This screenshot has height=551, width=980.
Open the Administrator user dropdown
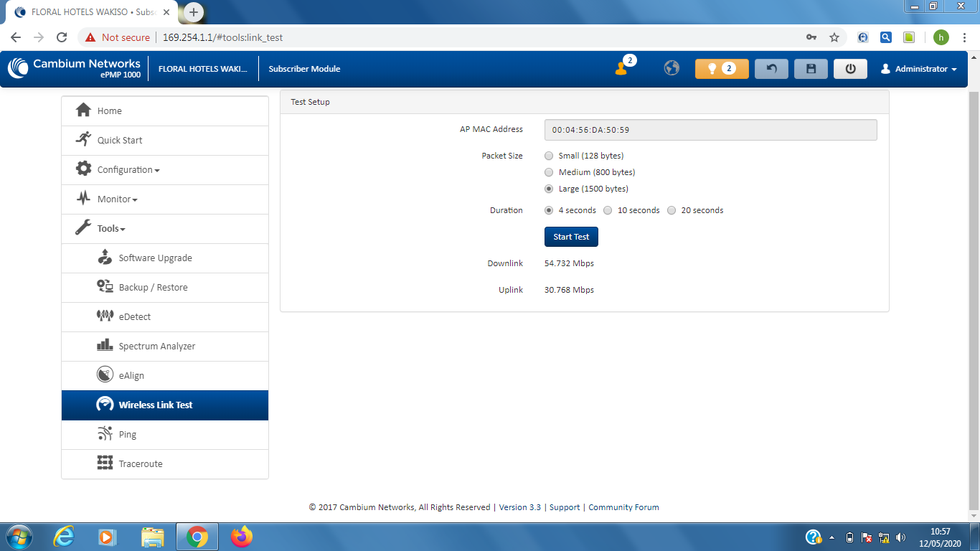[x=918, y=69]
